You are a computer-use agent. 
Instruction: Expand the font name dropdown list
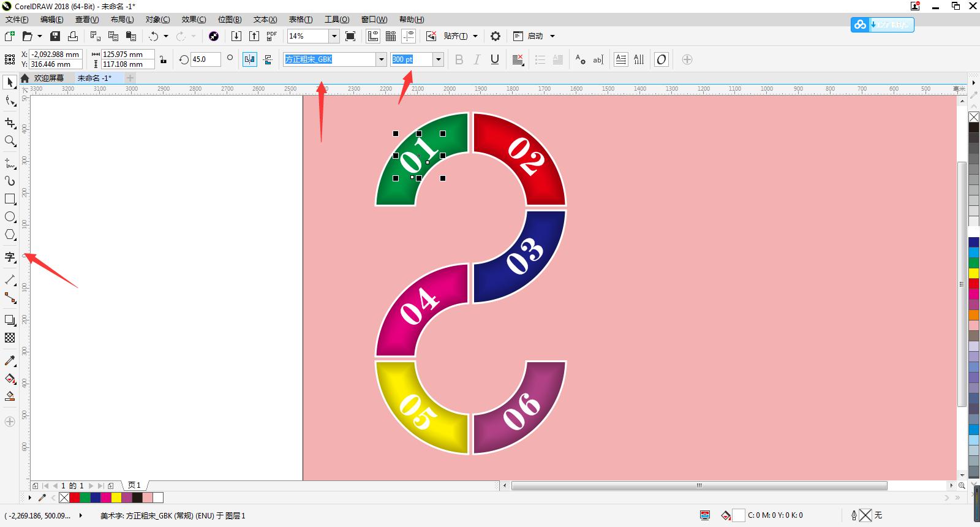(x=381, y=59)
